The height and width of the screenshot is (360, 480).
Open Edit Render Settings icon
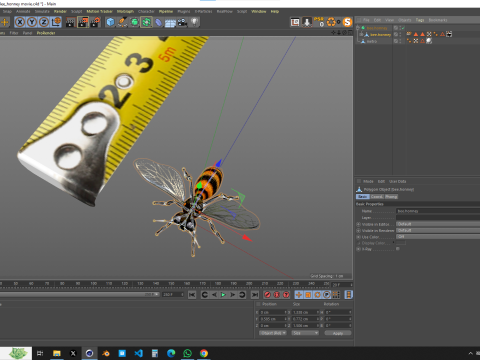[95, 22]
